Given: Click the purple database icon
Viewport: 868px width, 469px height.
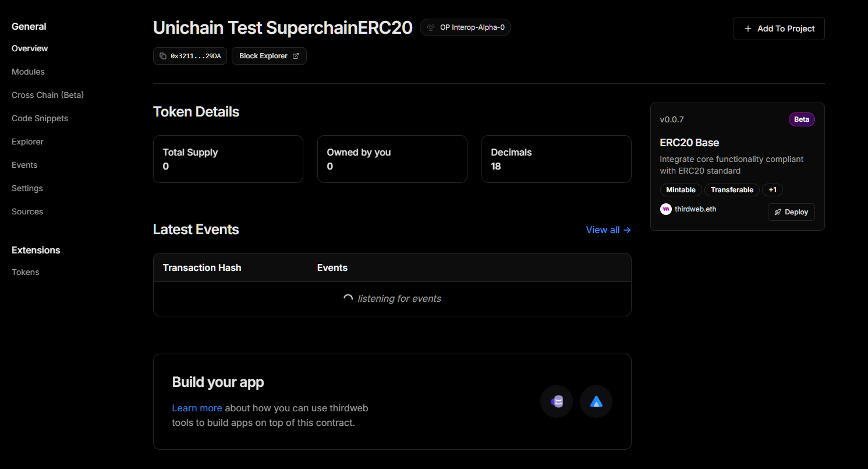Looking at the screenshot, I should [557, 401].
